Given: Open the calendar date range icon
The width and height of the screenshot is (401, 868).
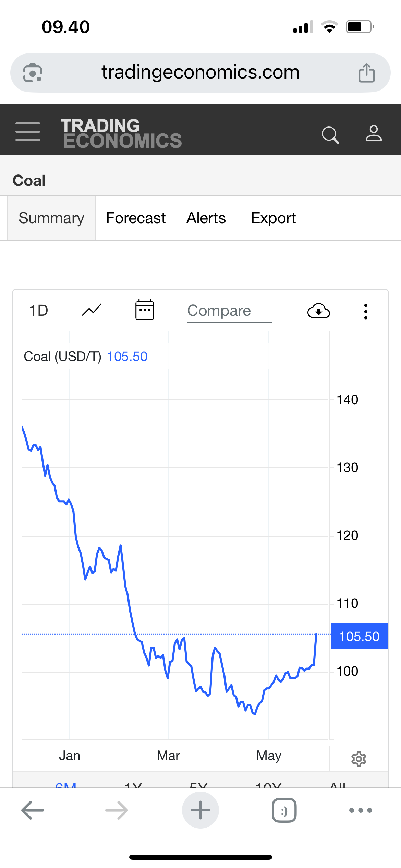Looking at the screenshot, I should (145, 310).
